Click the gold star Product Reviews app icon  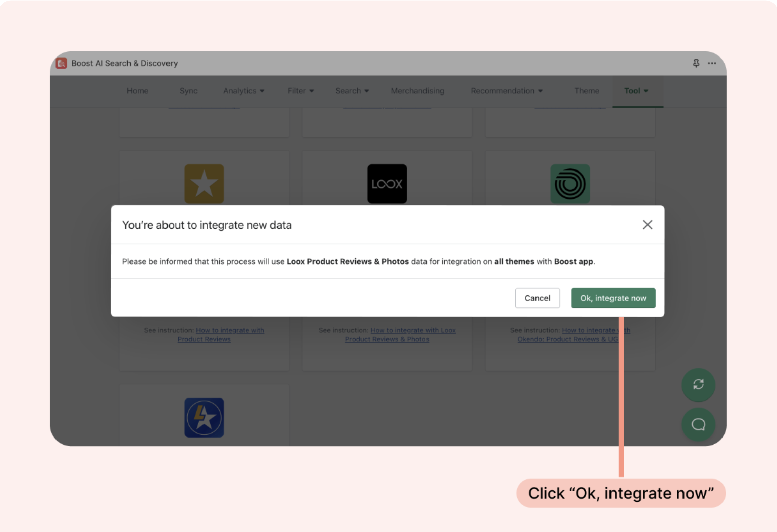point(204,184)
